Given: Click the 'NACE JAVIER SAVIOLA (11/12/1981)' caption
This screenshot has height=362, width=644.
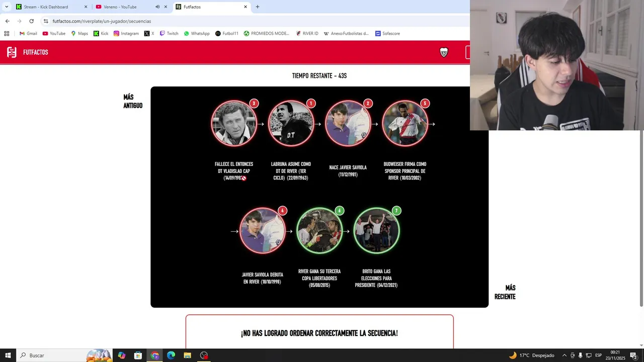Looking at the screenshot, I should [x=348, y=171].
